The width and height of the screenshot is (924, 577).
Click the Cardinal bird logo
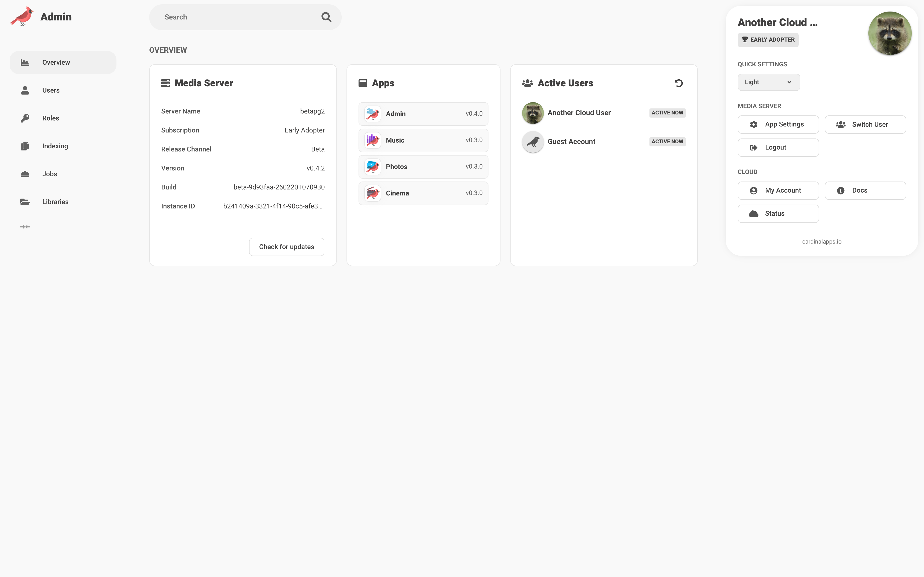[x=22, y=16]
